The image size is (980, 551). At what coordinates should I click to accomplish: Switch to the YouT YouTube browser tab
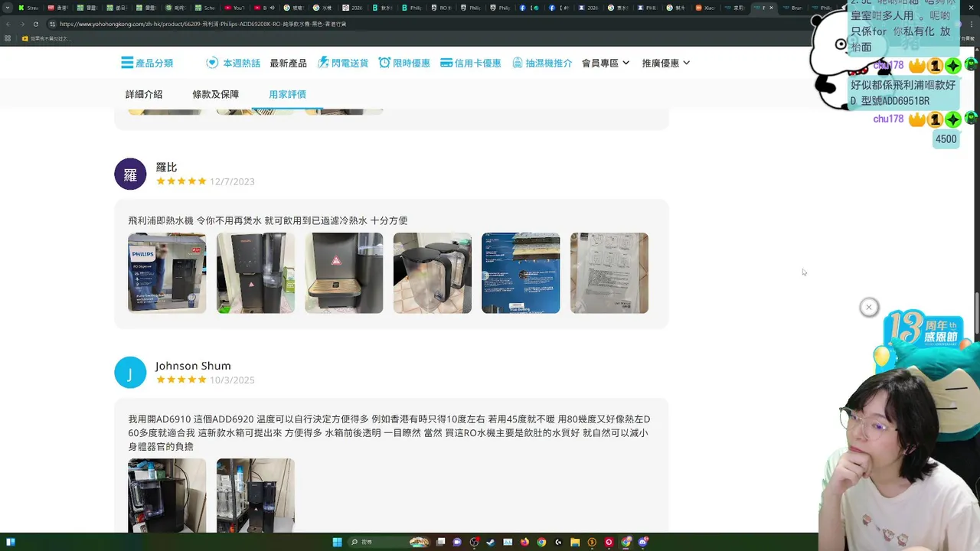[234, 8]
